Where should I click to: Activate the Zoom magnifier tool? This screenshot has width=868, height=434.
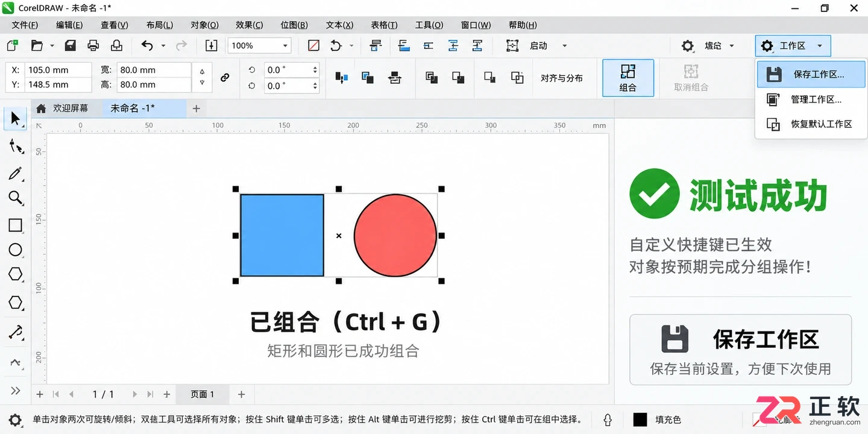15,198
